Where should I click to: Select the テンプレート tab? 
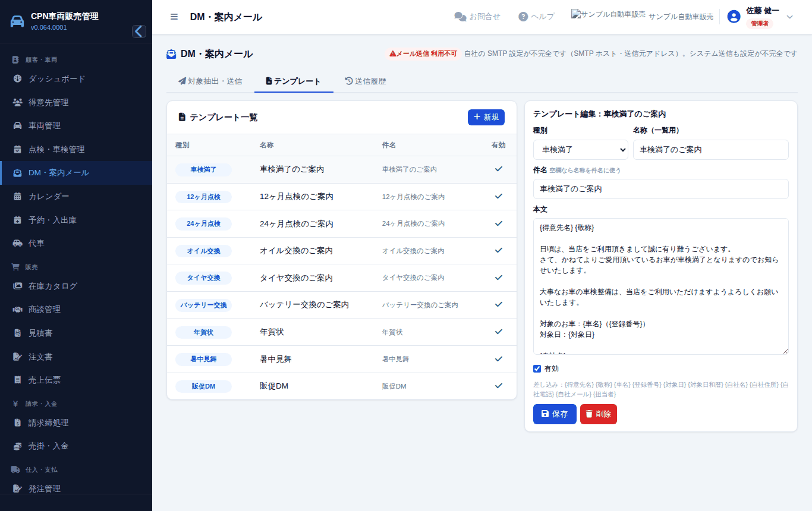coord(294,81)
